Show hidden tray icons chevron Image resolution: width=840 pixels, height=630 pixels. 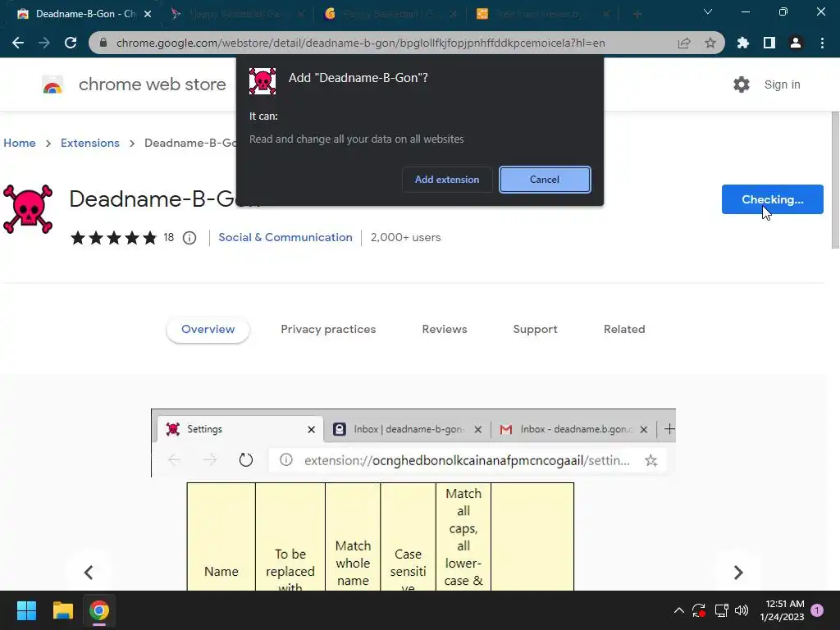pos(678,610)
